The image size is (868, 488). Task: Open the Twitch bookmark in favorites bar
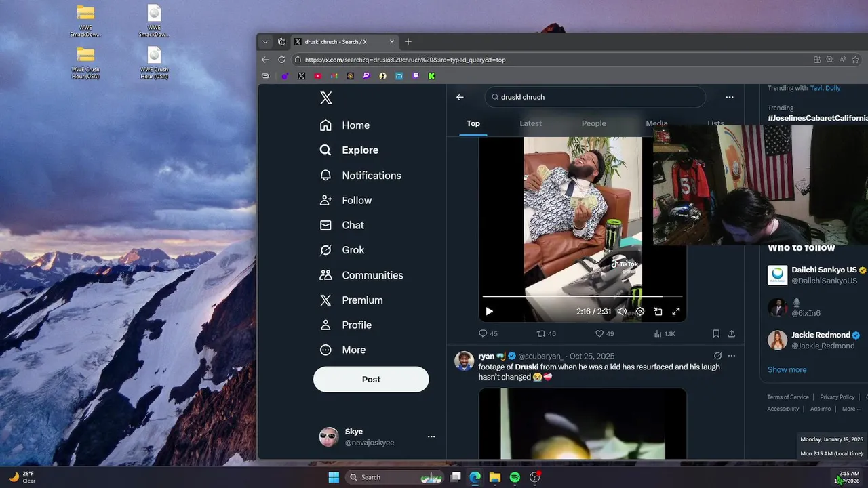416,76
